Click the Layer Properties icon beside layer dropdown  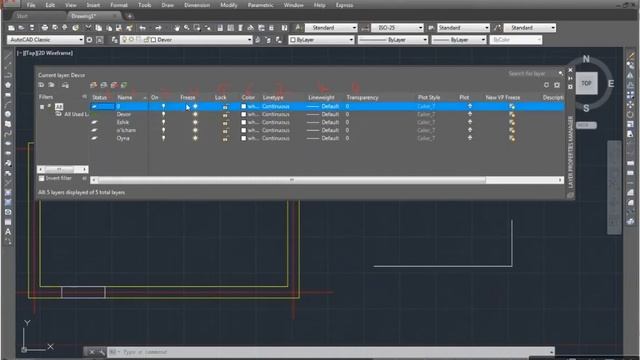pos(114,40)
